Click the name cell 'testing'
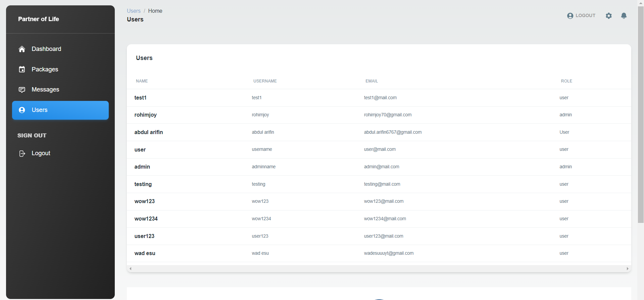This screenshot has height=300, width=644. 143,184
